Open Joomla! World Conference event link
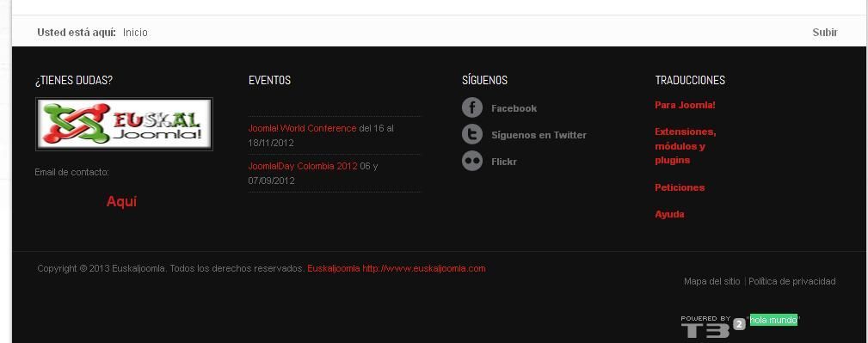This screenshot has width=868, height=343. [302, 128]
